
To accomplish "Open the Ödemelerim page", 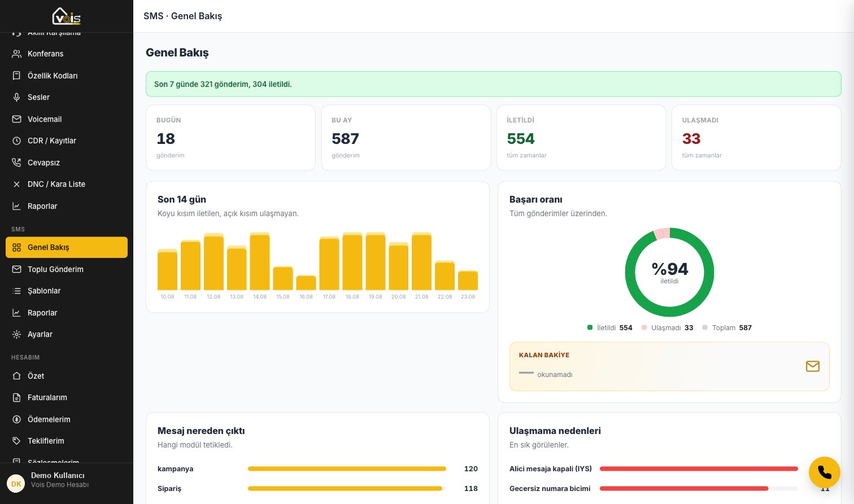I will tap(67, 419).
